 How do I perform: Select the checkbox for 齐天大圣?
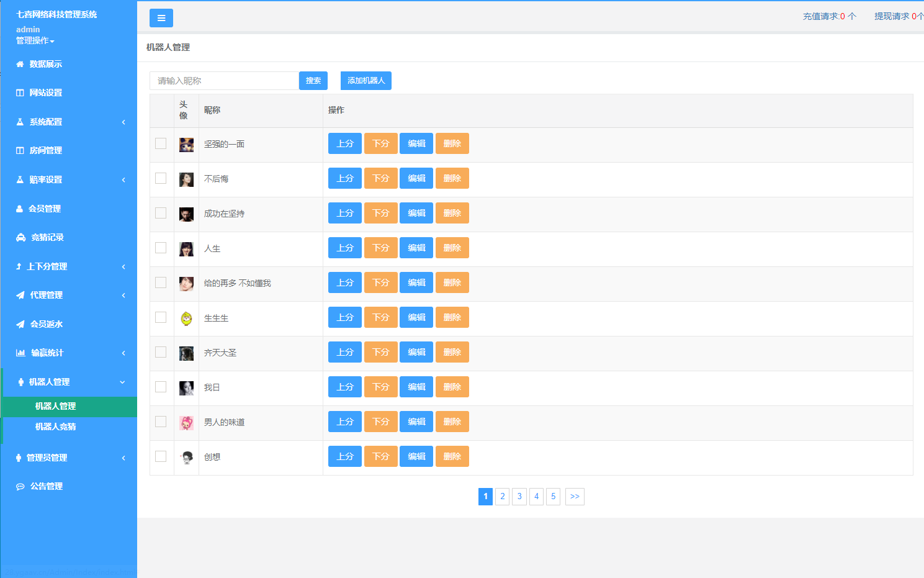tap(161, 352)
